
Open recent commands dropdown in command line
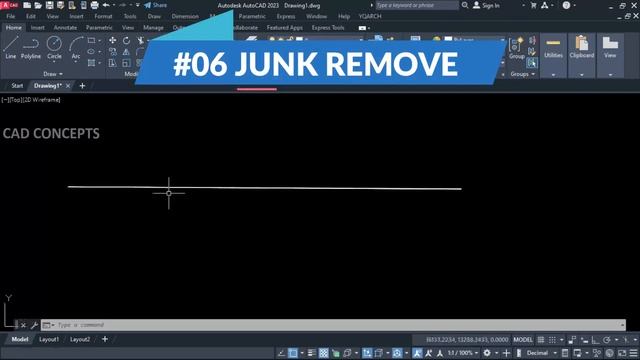click(48, 325)
